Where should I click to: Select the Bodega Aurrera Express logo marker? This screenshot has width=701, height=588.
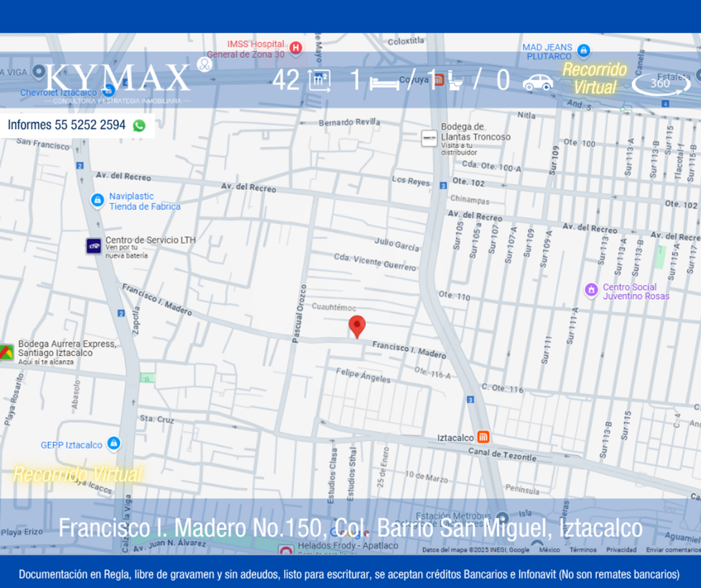(x=6, y=352)
